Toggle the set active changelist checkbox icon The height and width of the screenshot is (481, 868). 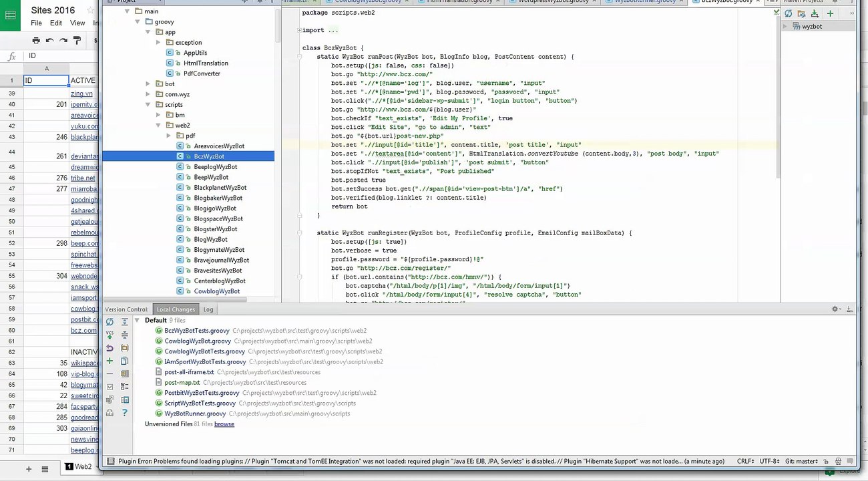[110, 387]
